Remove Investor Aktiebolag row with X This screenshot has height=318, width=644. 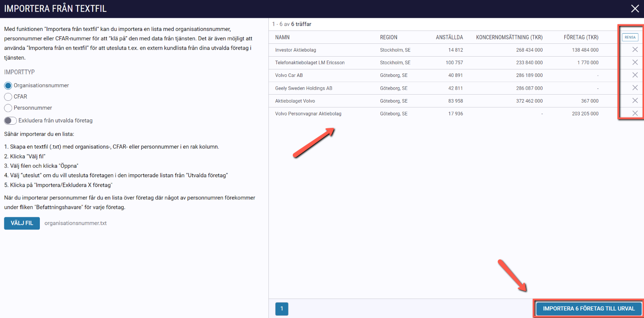pos(635,50)
